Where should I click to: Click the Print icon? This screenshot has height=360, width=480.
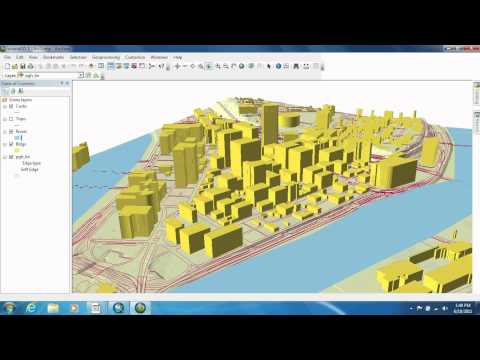(x=30, y=66)
